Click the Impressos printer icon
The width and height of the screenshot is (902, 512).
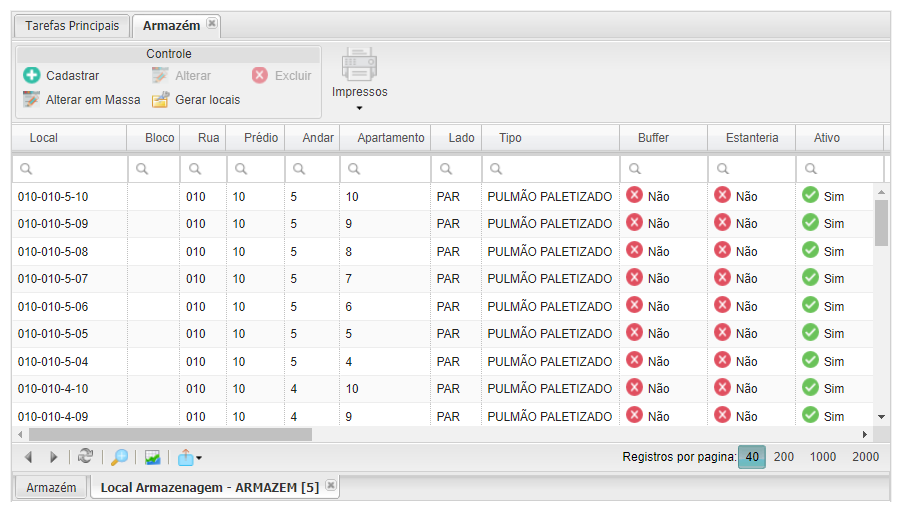360,65
